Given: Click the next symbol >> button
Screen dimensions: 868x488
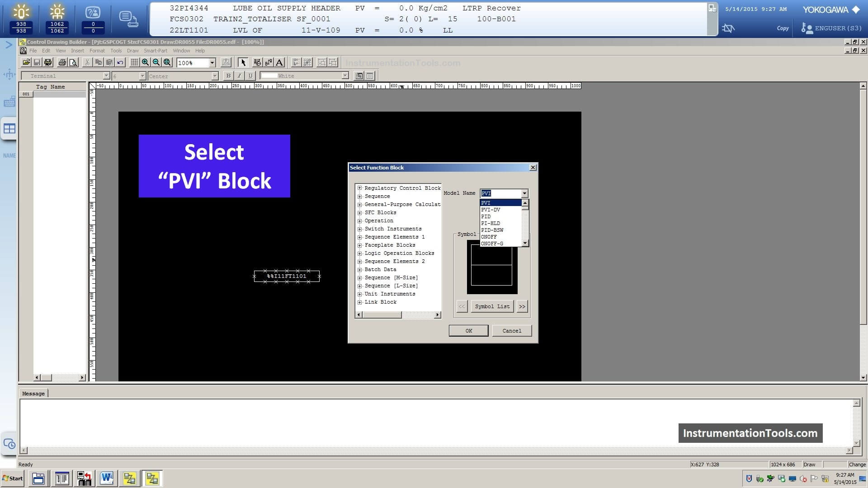Looking at the screenshot, I should (522, 306).
